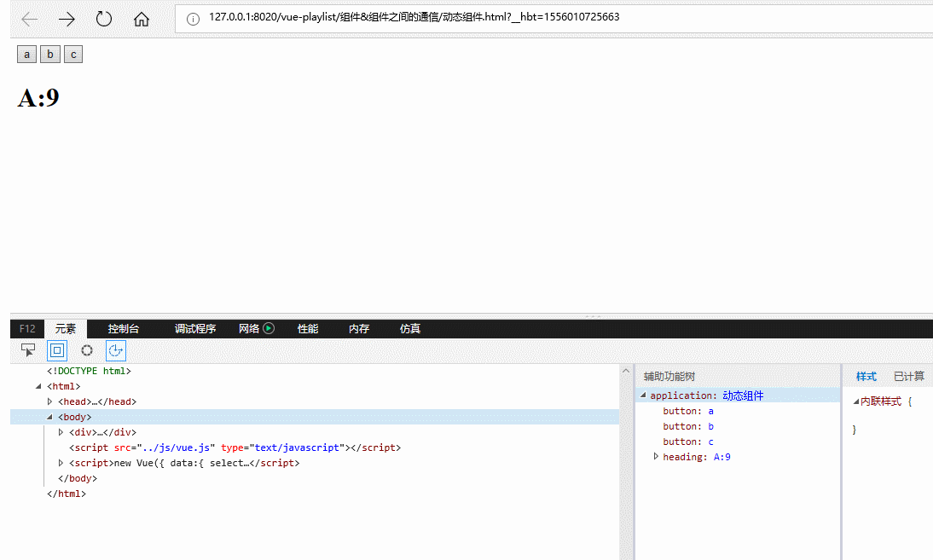The image size is (933, 560).
Task: Collapse the application 动态组件 node
Action: [643, 395]
